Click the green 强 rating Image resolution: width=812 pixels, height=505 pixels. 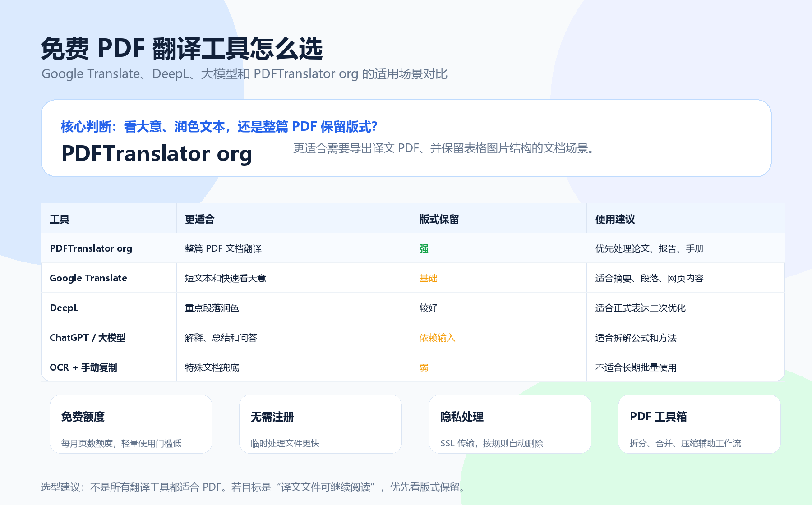click(x=424, y=248)
